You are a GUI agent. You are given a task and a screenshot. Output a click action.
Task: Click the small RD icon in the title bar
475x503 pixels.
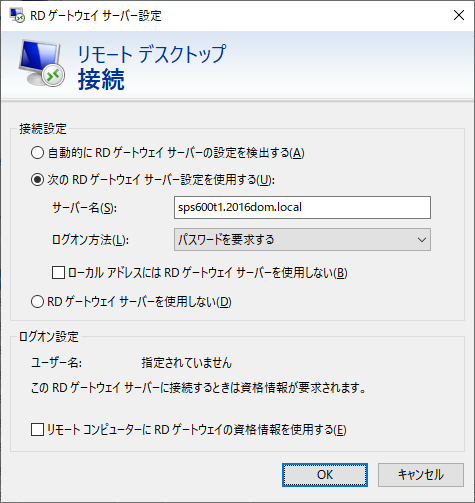pyautogui.click(x=17, y=15)
